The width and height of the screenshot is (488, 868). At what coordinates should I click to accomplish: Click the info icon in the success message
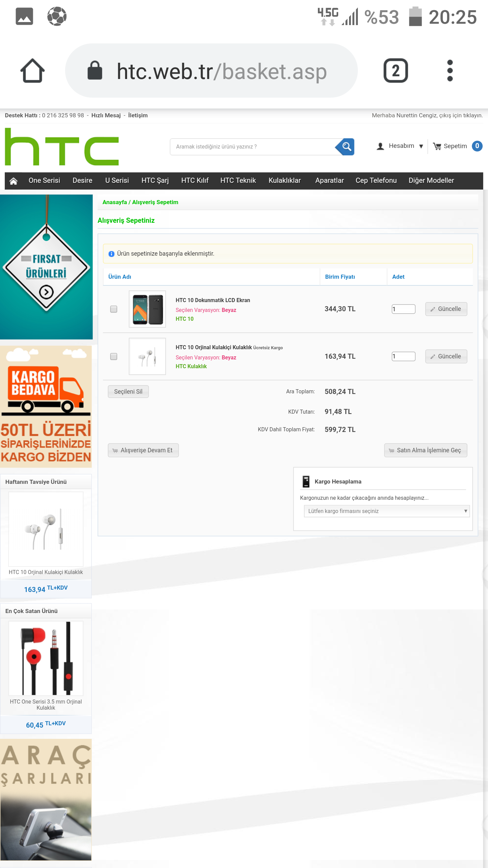tap(111, 254)
